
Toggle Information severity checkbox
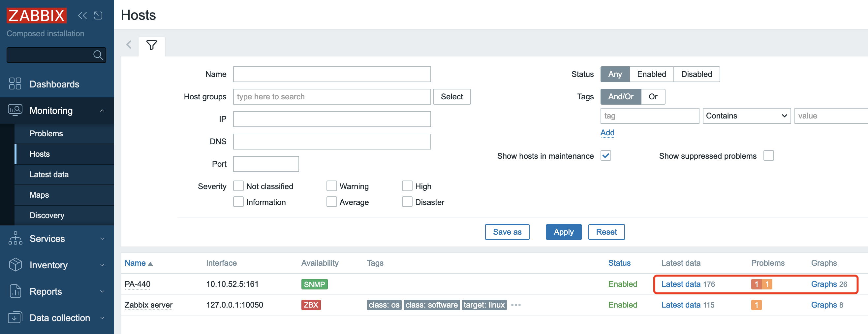point(238,202)
